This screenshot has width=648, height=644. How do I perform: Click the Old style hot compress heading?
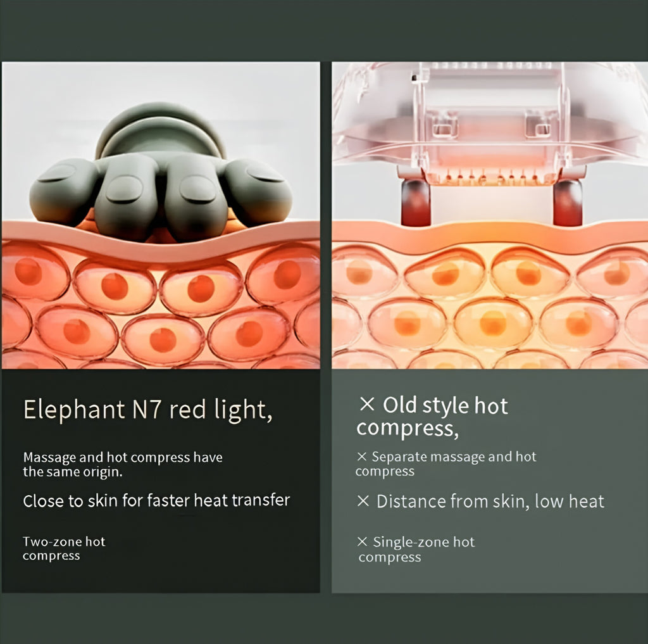[432, 417]
